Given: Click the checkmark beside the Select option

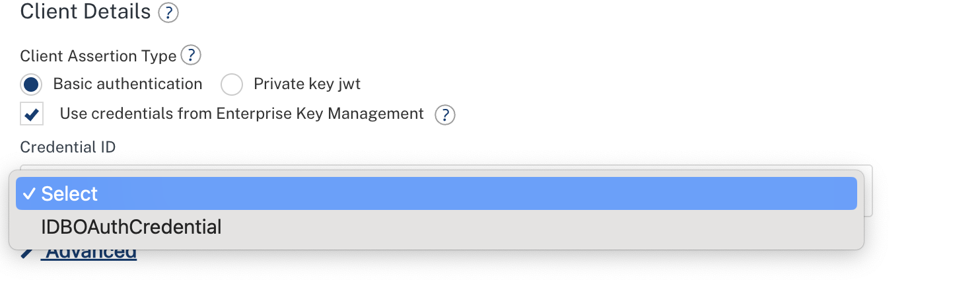Looking at the screenshot, I should click(28, 193).
